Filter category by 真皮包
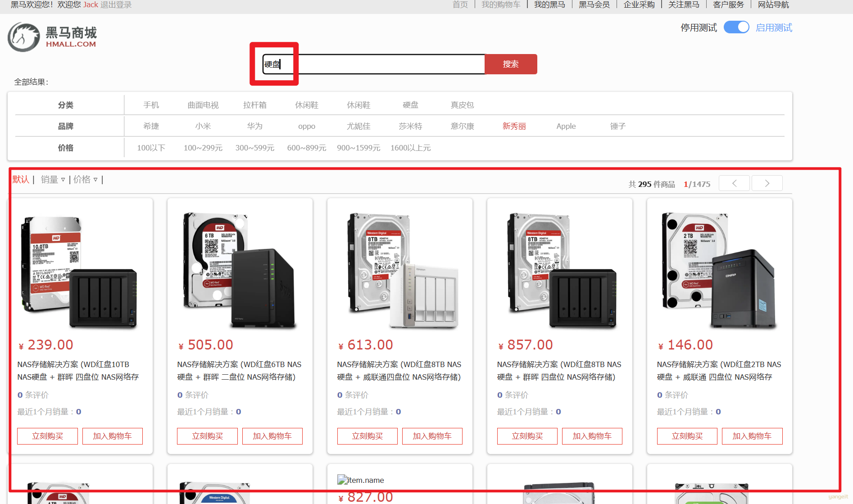 [x=462, y=105]
